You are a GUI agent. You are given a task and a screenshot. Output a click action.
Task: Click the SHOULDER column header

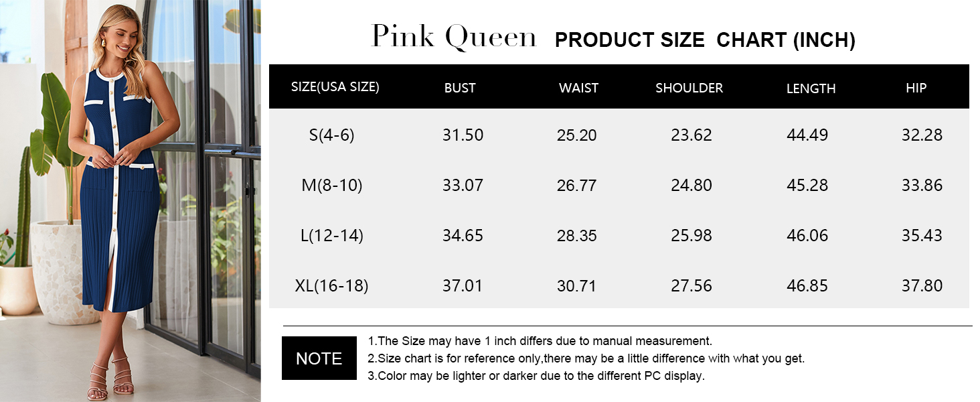tap(689, 88)
